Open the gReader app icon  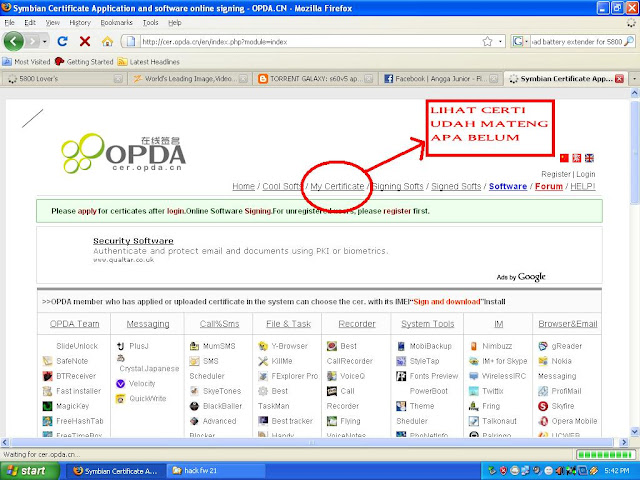[543, 346]
